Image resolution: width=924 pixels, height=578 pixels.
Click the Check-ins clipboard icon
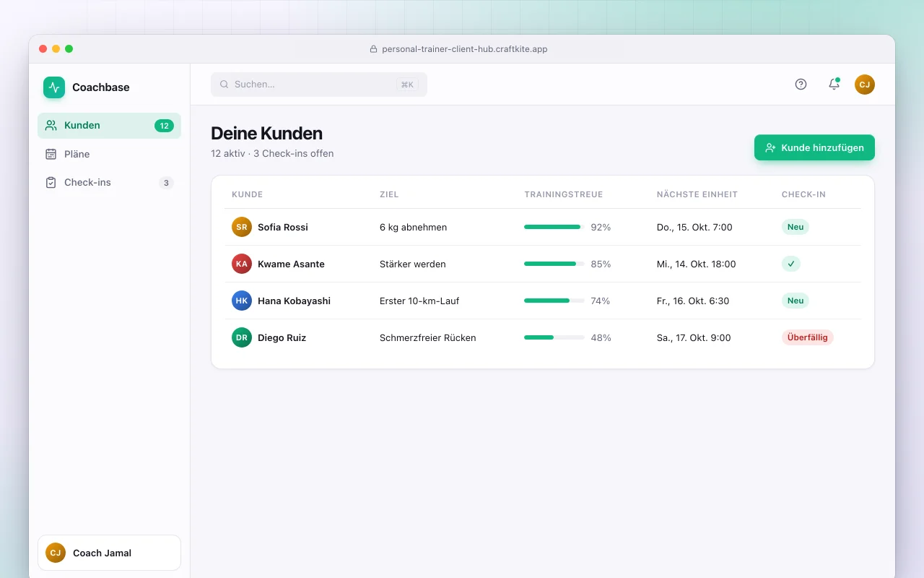point(51,183)
